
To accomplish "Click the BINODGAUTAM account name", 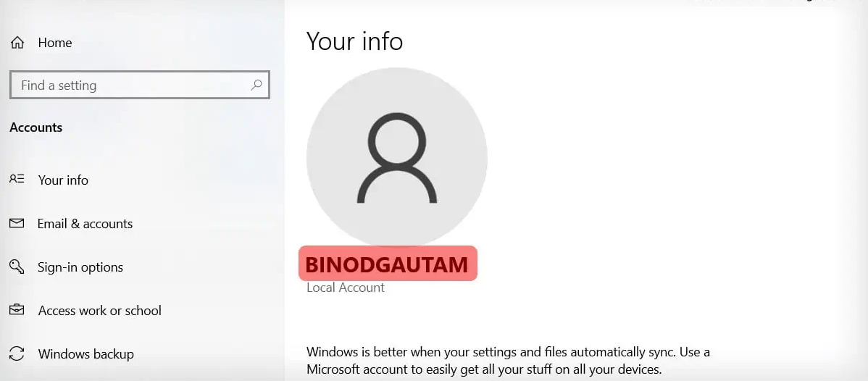I will pos(388,264).
